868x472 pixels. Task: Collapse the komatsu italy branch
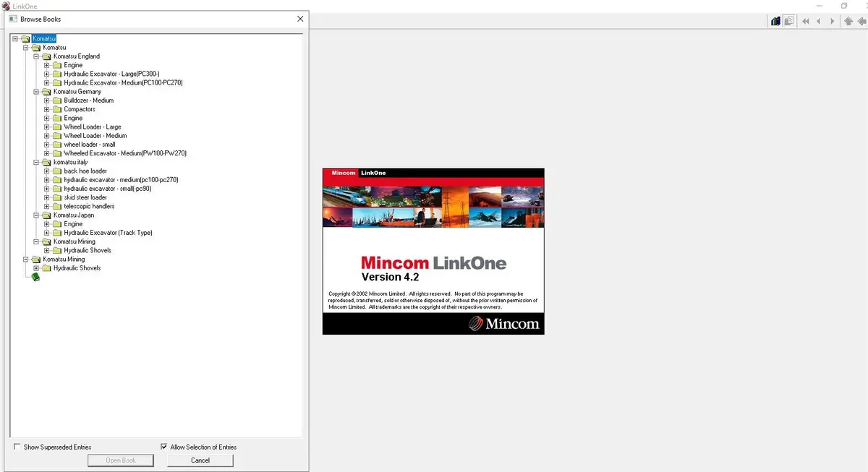coord(36,163)
